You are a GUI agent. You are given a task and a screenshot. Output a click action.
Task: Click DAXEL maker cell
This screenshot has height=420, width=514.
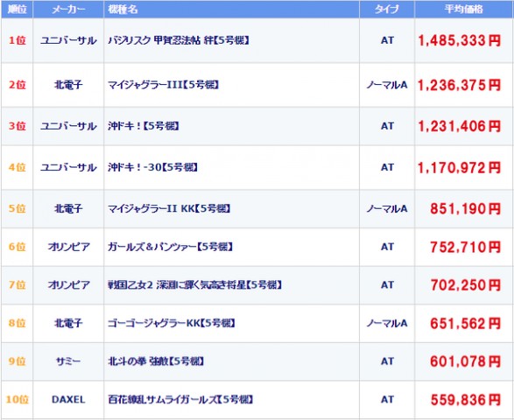[68, 399]
